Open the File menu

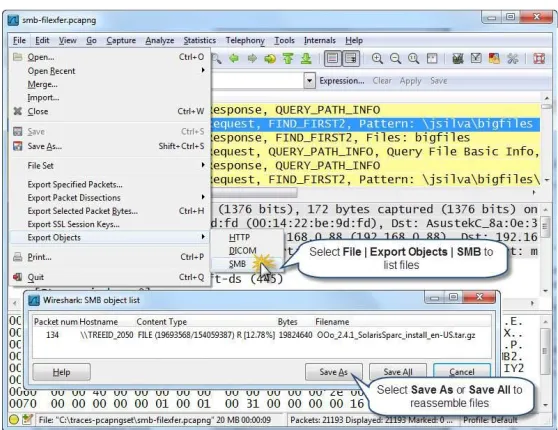pos(19,41)
